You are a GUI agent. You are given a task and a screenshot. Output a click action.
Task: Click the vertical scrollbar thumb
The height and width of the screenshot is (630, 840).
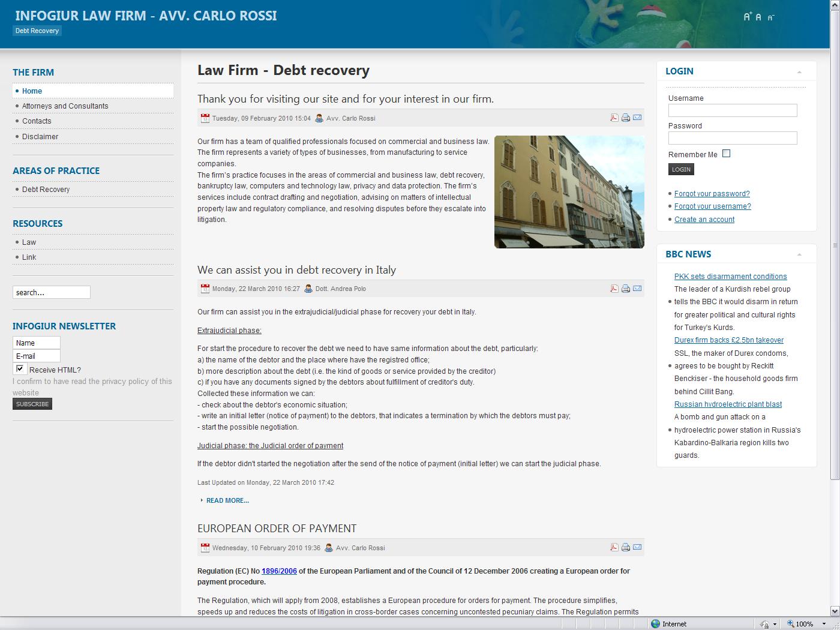tap(835, 245)
